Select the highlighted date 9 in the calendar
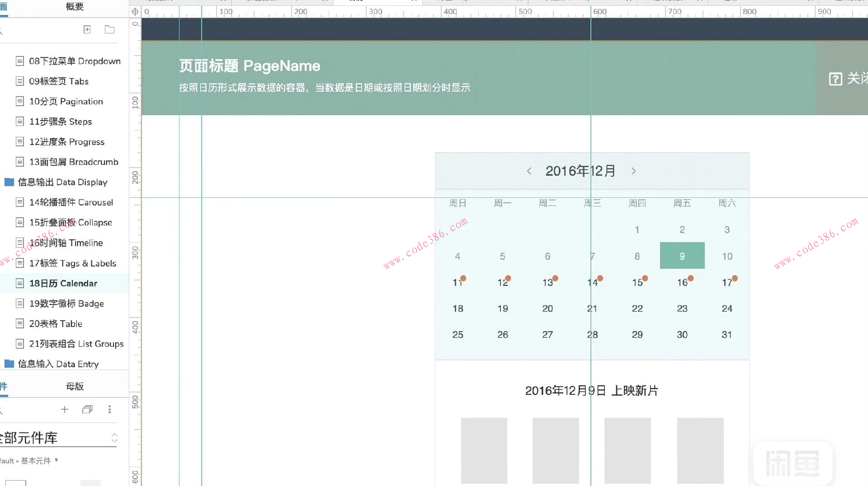Image resolution: width=868 pixels, height=486 pixels. 682,256
